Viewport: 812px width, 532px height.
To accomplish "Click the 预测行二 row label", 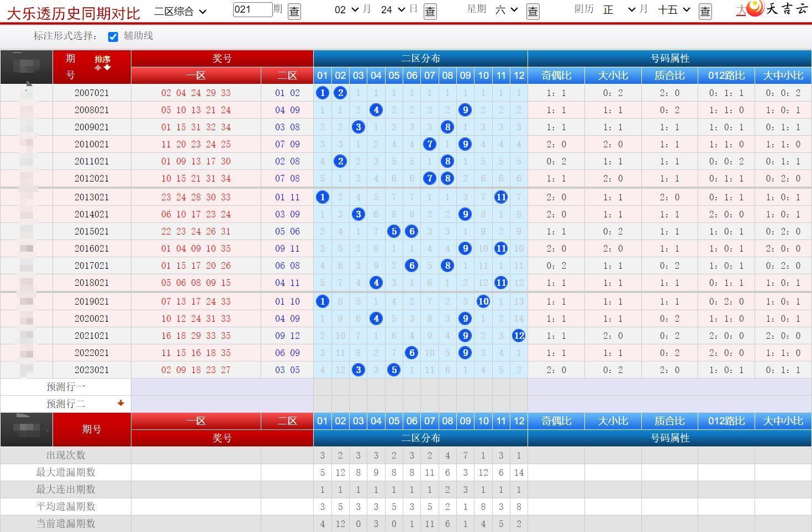I will (x=66, y=404).
